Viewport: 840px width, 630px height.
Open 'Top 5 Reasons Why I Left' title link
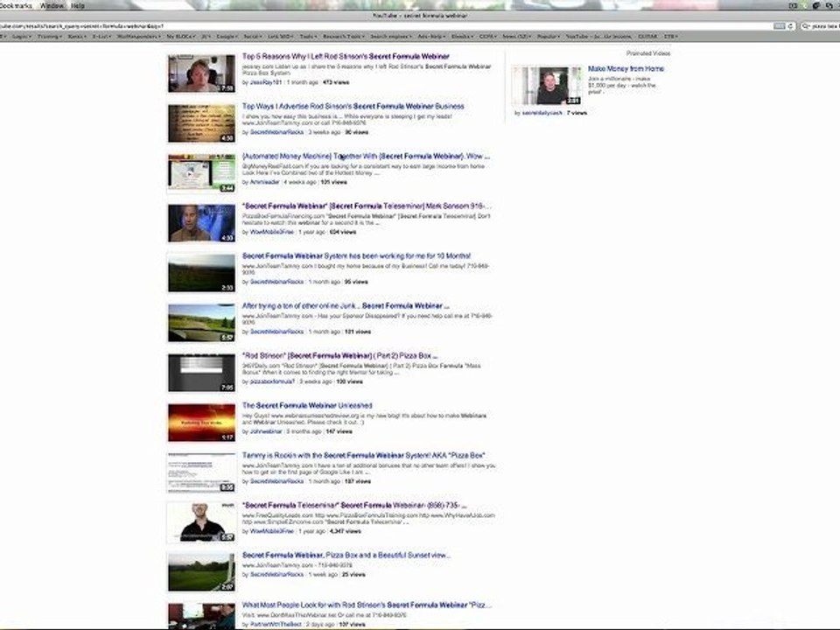click(x=346, y=56)
